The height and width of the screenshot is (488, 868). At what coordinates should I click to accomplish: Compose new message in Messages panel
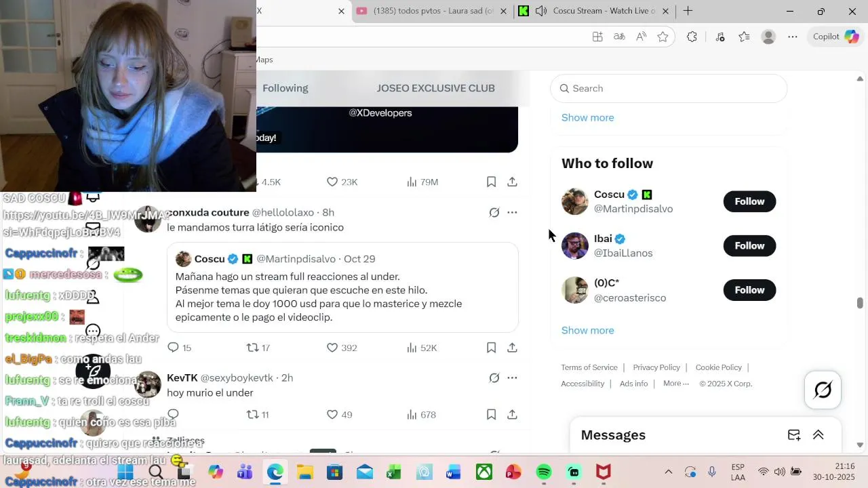[793, 435]
